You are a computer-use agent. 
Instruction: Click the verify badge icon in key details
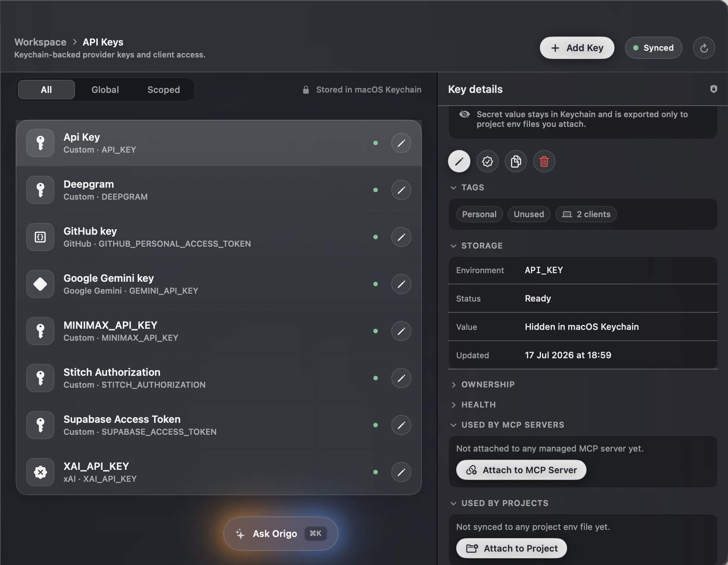pos(487,161)
